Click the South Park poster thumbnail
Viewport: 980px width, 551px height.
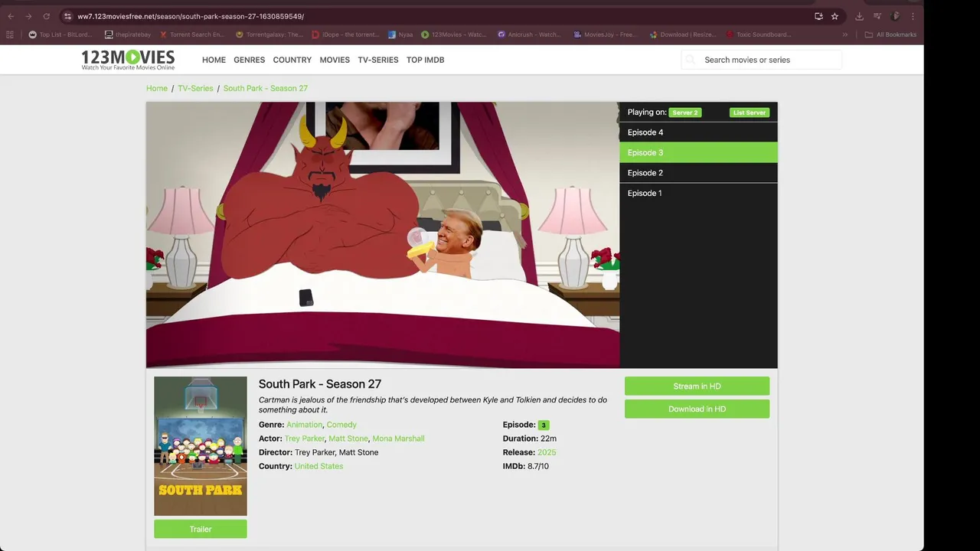coord(201,446)
